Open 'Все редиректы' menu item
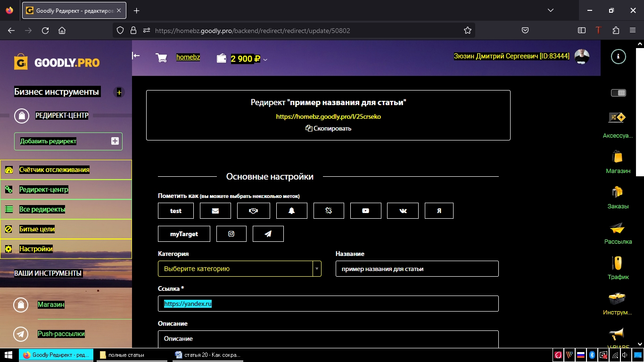This screenshot has width=644, height=362. pyautogui.click(x=42, y=209)
